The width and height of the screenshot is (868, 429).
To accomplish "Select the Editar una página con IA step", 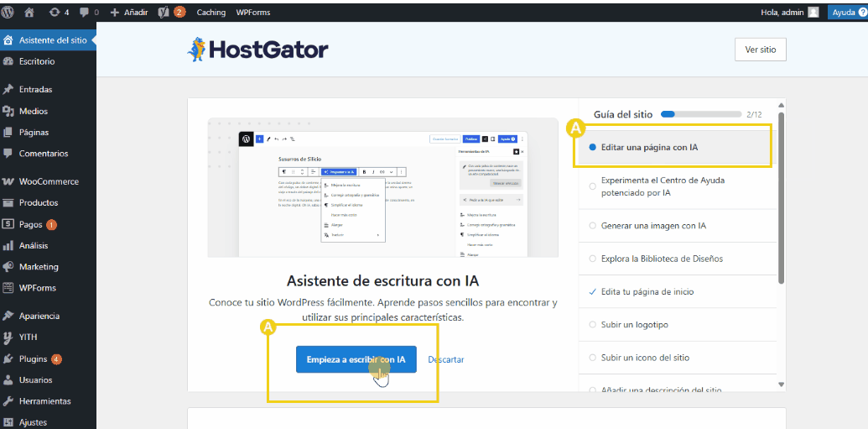I will tap(649, 147).
